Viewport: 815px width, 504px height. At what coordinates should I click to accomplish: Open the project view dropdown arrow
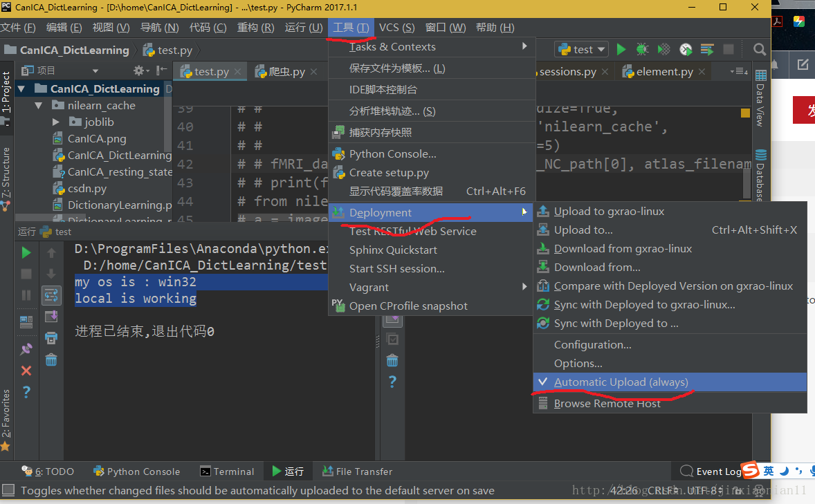coord(95,71)
